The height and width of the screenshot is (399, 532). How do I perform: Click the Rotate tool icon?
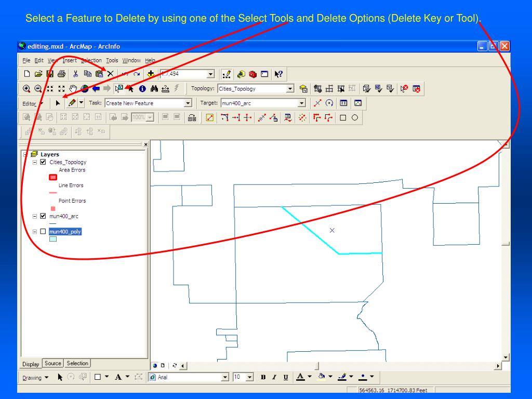pyautogui.click(x=329, y=103)
